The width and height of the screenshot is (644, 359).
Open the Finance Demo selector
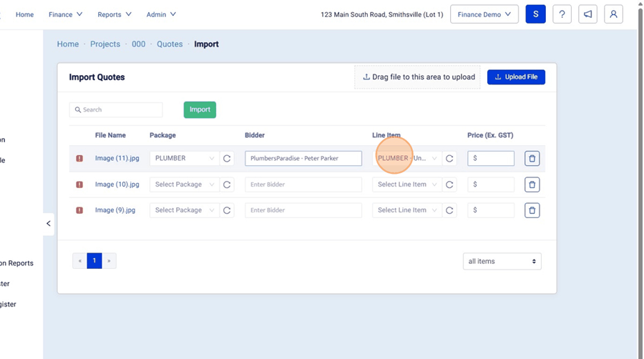(484, 14)
